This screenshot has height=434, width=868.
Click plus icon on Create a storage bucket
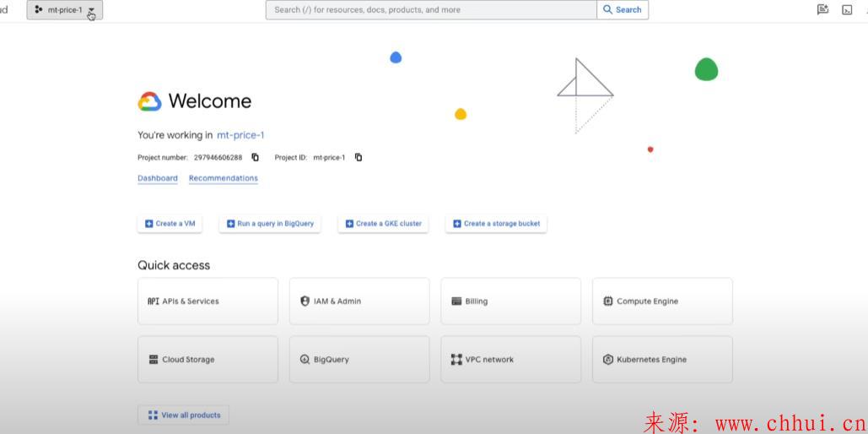pyautogui.click(x=457, y=224)
